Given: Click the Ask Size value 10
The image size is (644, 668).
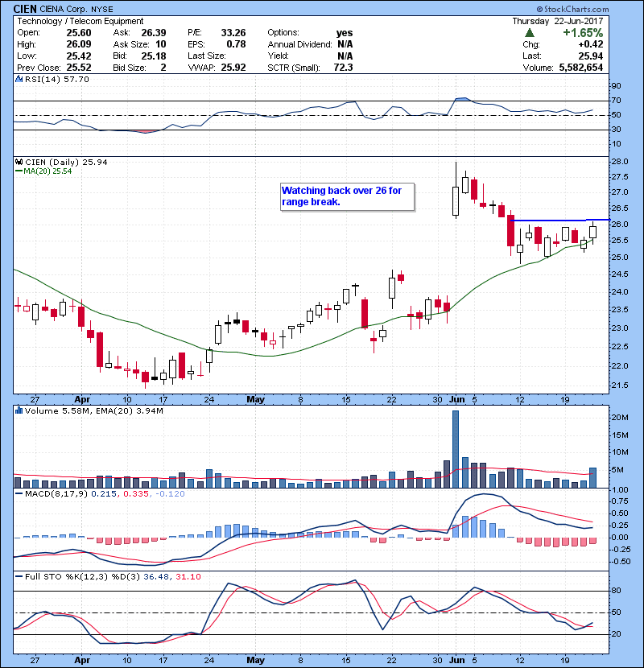Looking at the screenshot, I should tap(161, 44).
